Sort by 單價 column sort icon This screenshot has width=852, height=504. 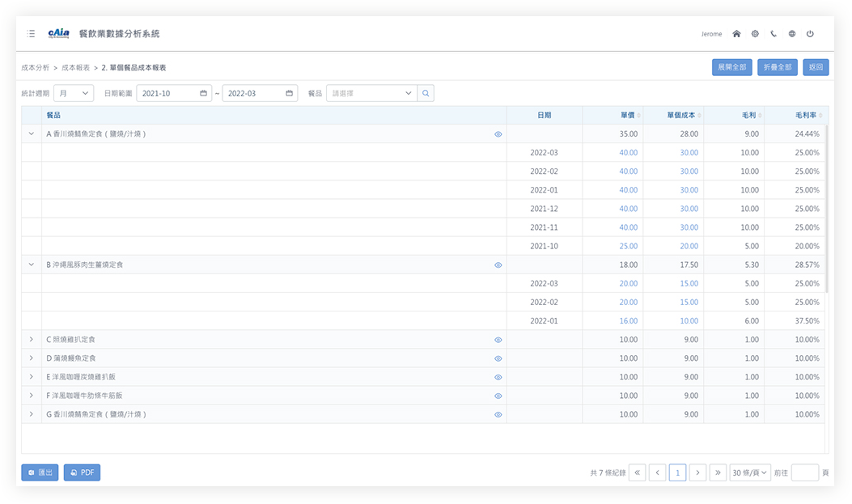[x=639, y=115]
